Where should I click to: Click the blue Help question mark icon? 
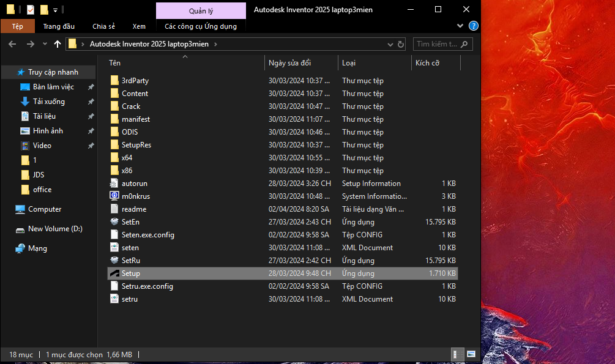tap(473, 26)
